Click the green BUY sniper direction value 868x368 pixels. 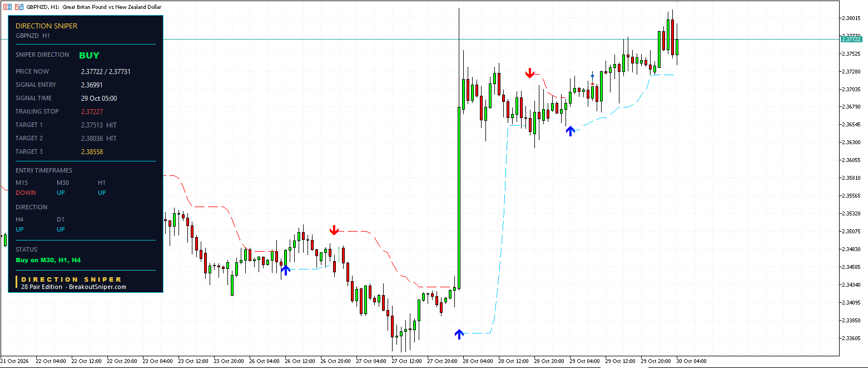coord(89,55)
